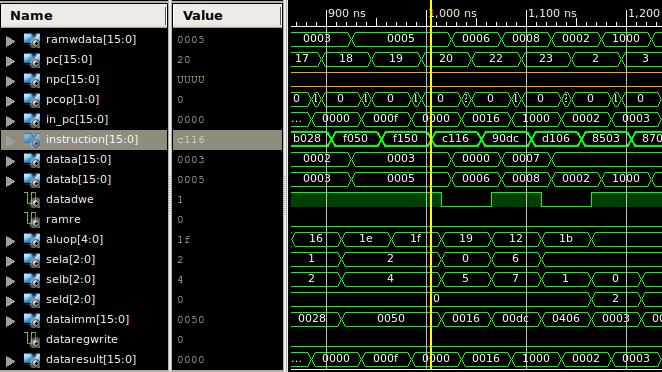The height and width of the screenshot is (372, 662).
Task: Click the Name column header
Action: click(x=84, y=16)
